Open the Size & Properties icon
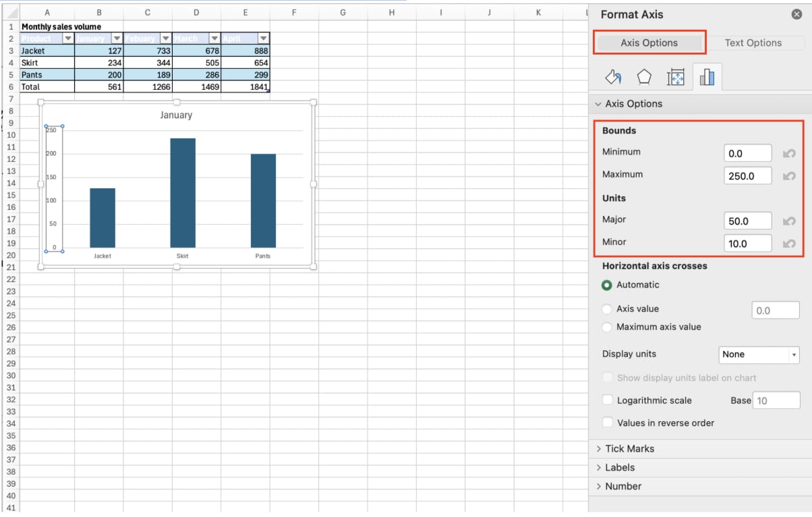The width and height of the screenshot is (812, 517). tap(676, 78)
